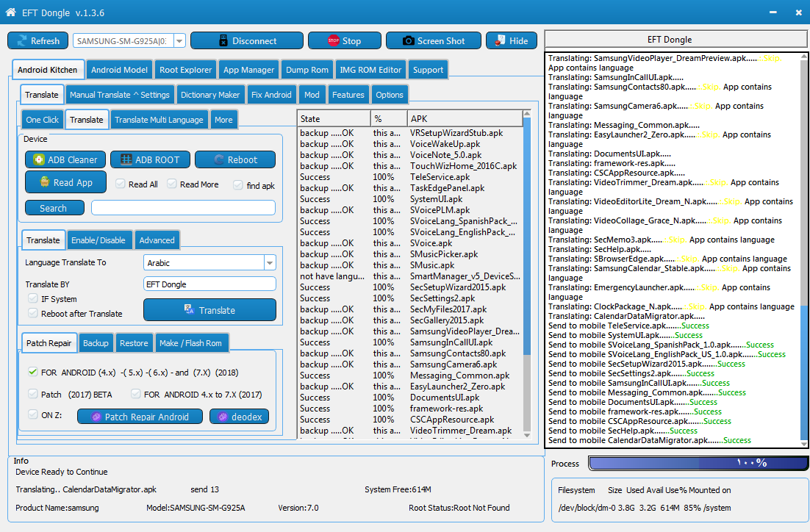Select the SystemUI.apk row
Image resolution: width=810 pixels, height=532 pixels.
tap(410, 199)
